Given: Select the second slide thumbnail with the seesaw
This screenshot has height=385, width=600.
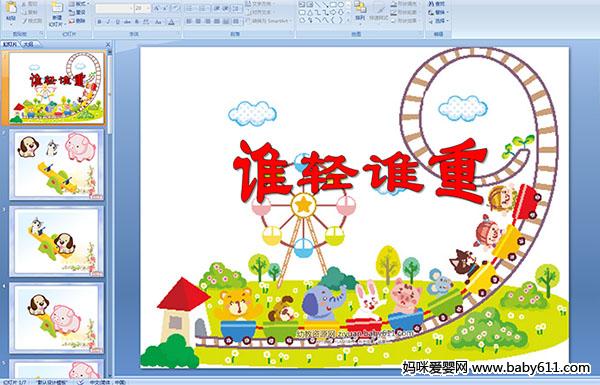Looking at the screenshot, I should coord(57,165).
